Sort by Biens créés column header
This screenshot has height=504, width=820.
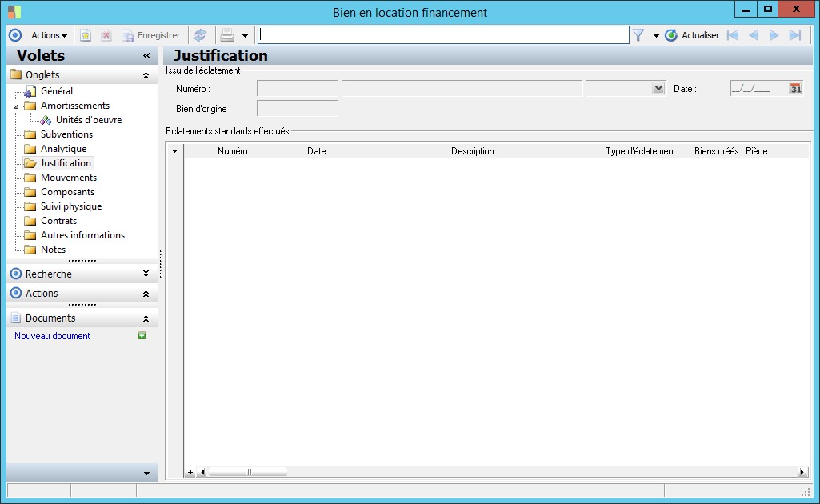[x=717, y=151]
